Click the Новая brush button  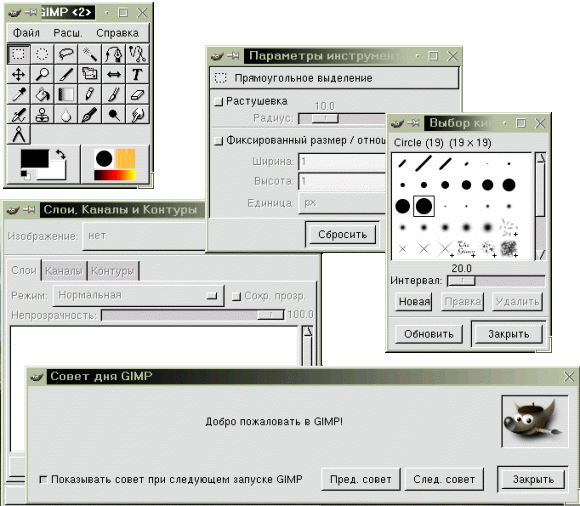(x=414, y=302)
